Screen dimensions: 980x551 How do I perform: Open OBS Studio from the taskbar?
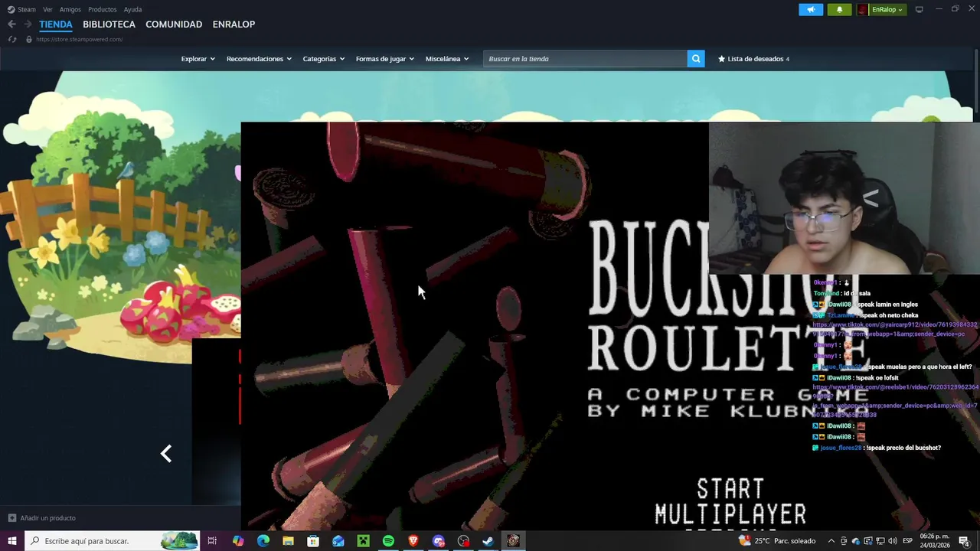(x=463, y=541)
